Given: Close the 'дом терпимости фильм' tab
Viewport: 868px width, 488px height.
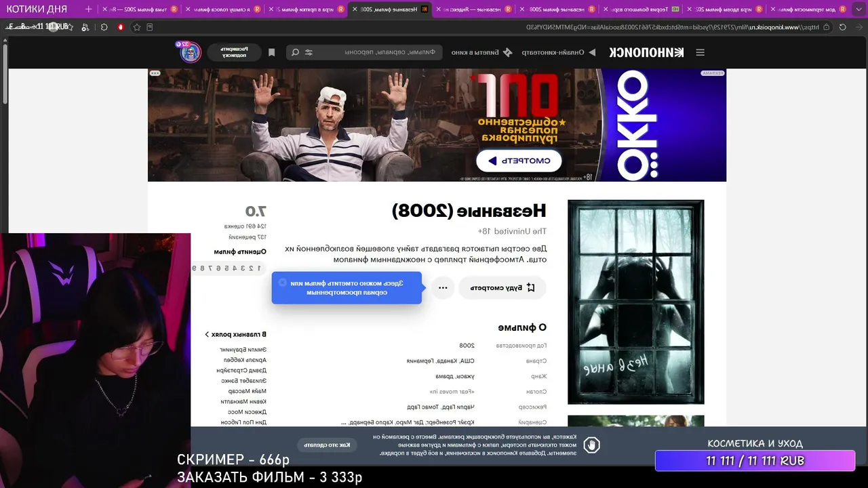Looking at the screenshot, I should [772, 9].
